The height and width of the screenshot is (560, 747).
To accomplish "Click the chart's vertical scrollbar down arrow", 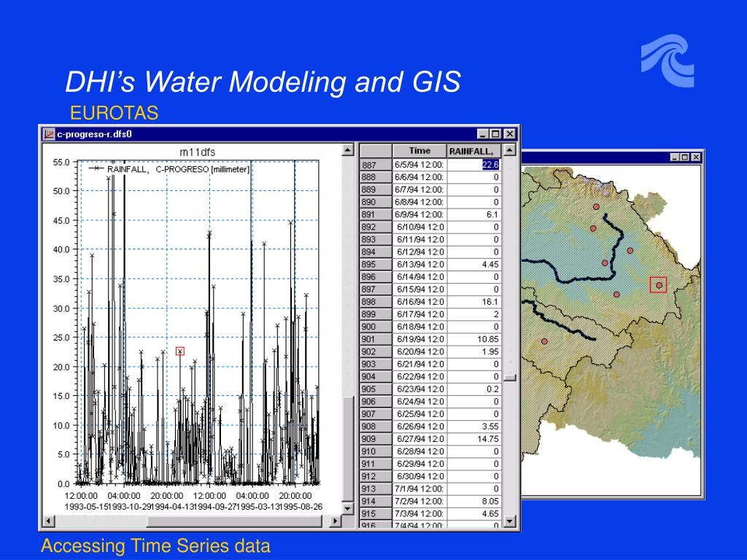I will (348, 509).
